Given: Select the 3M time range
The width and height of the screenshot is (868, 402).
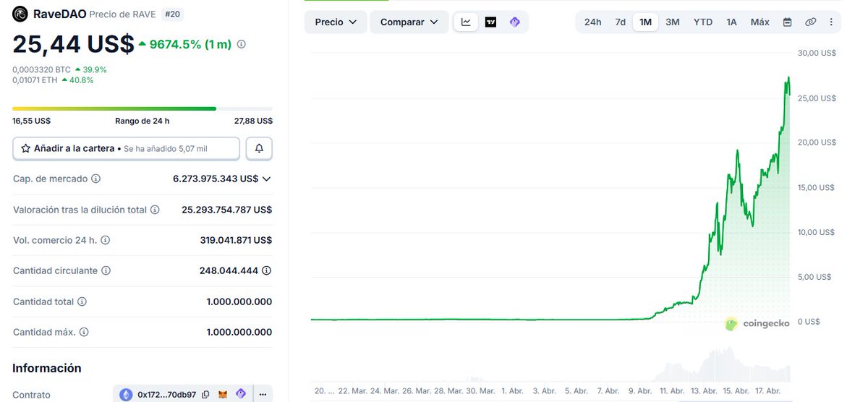Looking at the screenshot, I should click(x=673, y=22).
